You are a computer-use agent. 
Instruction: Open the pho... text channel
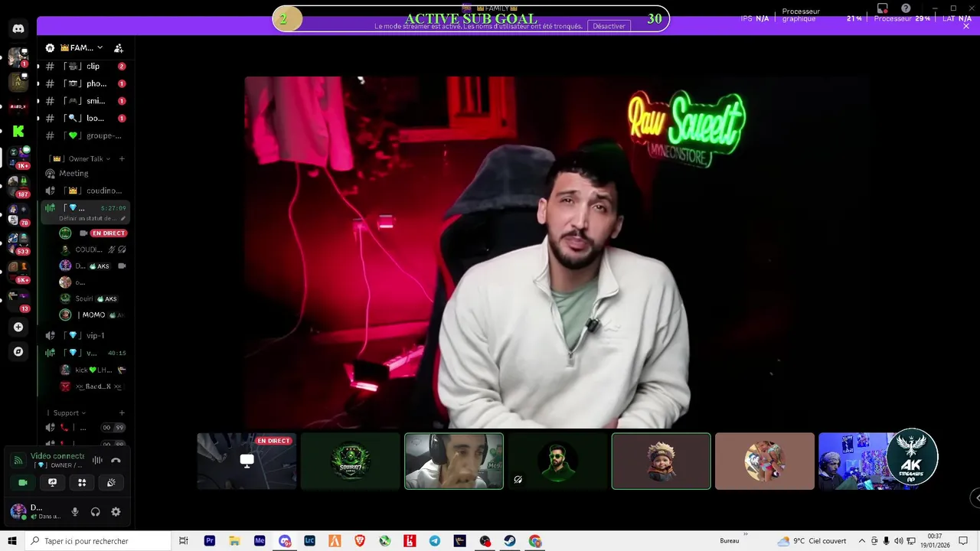[x=85, y=83]
